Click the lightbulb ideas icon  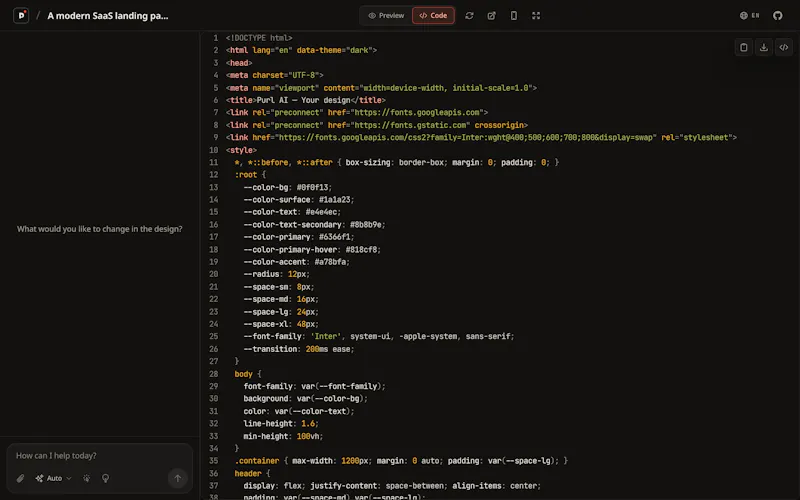point(106,479)
